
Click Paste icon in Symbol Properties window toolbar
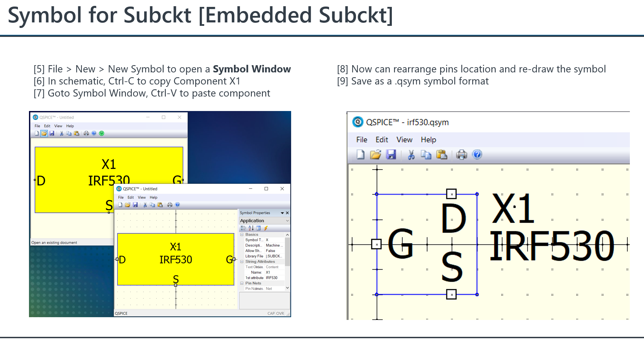160,205
